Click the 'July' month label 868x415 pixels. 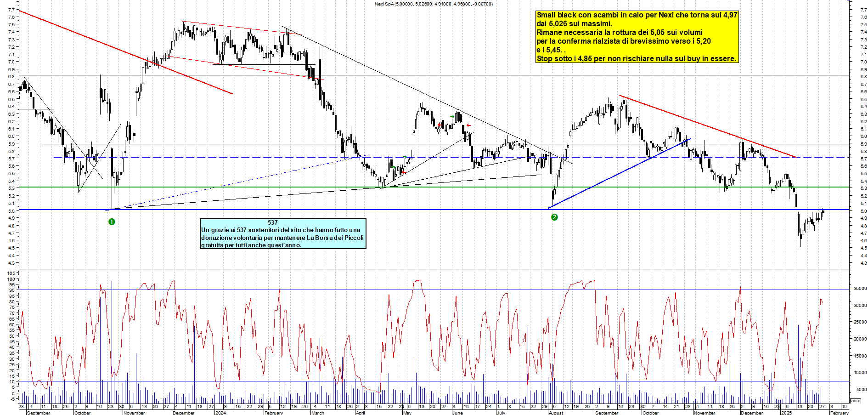click(501, 413)
